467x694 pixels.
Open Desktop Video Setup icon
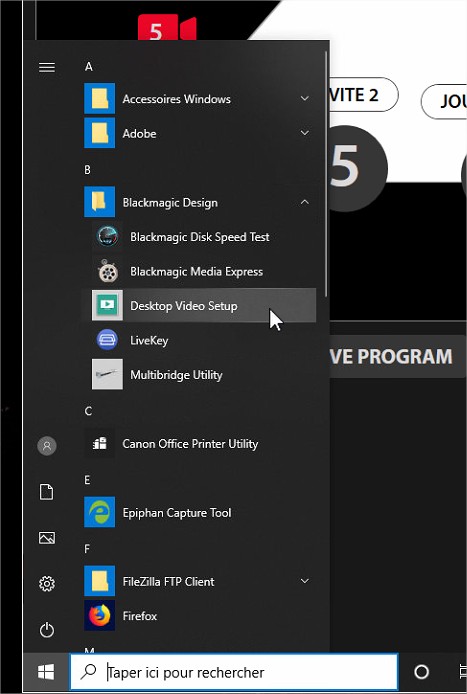107,305
